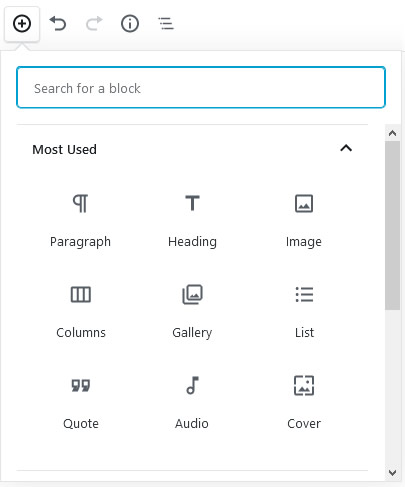The height and width of the screenshot is (487, 405).
Task: Click the Most Used section title
Action: 64,149
